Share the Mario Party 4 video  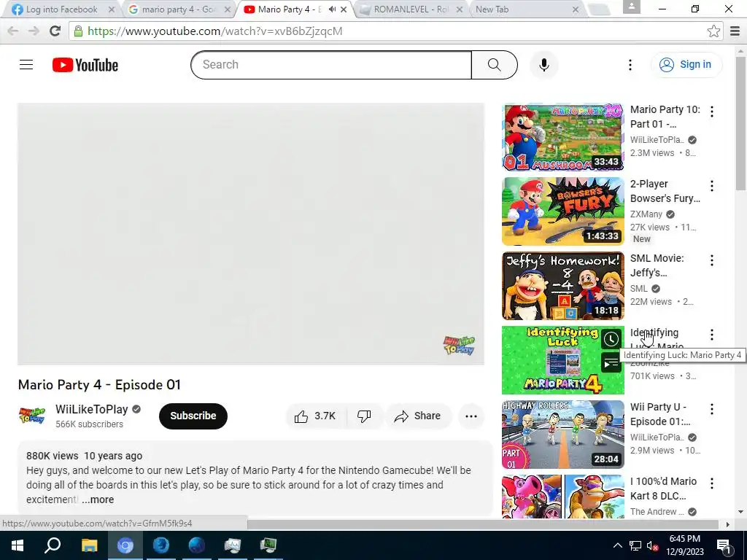[417, 416]
